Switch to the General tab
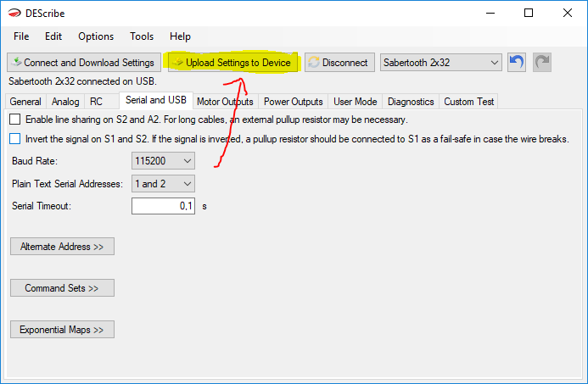Screen dimensions: 588x384 [25, 102]
